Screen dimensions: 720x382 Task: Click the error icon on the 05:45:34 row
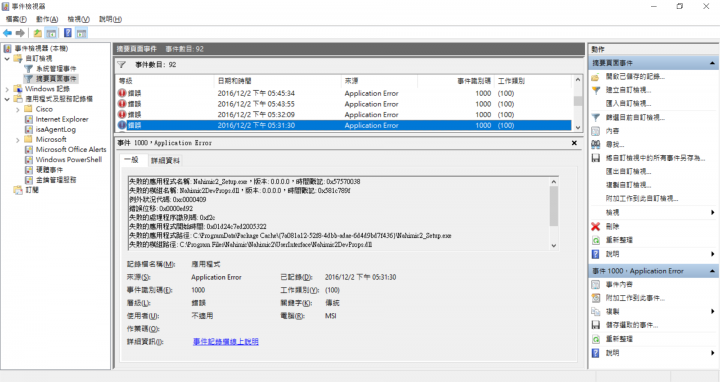tap(122, 93)
